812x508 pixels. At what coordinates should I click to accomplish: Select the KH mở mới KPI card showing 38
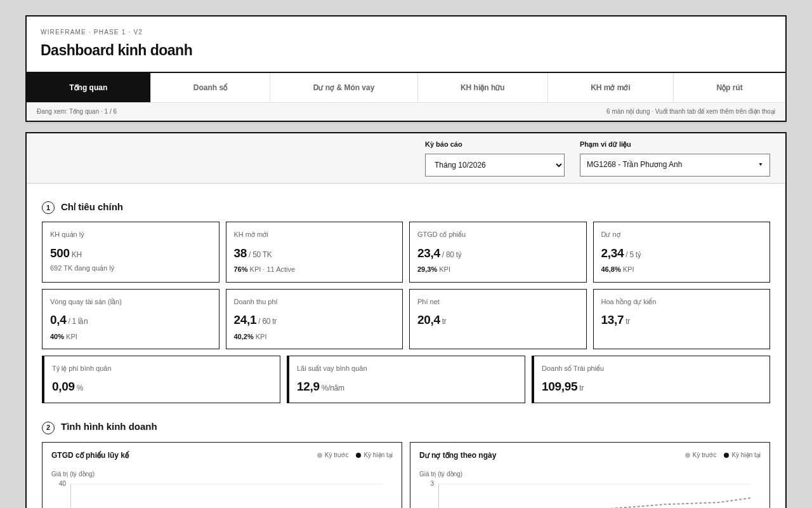[314, 252]
